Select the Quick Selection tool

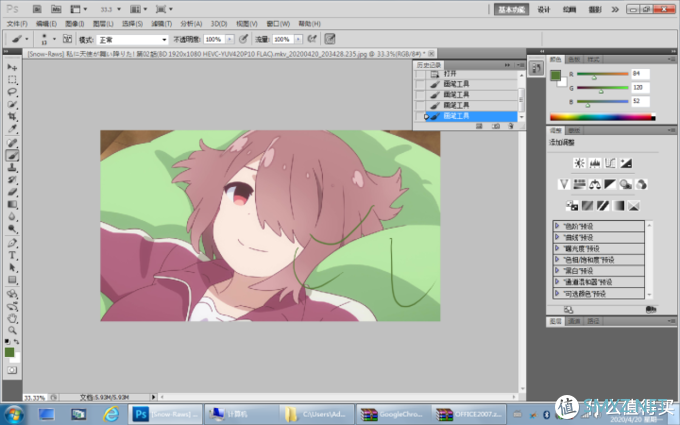click(x=12, y=104)
